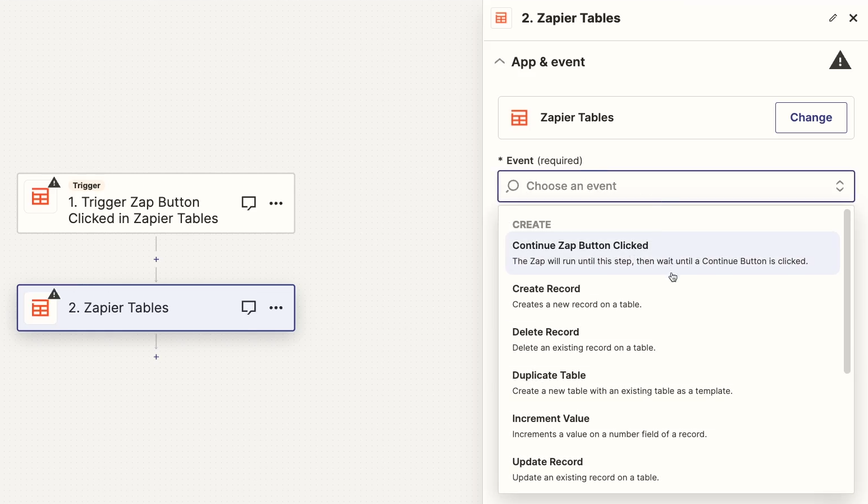
Task: Select the Trigger Zap Button Clicked step title
Action: [143, 210]
